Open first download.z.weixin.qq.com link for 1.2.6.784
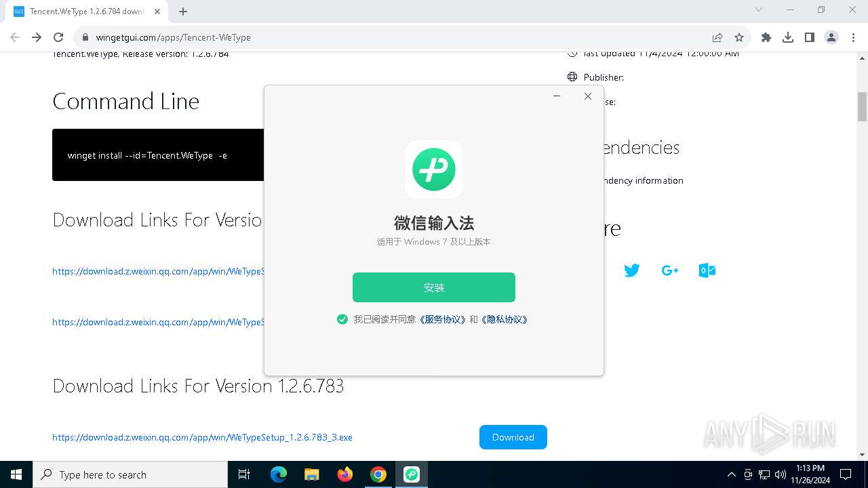868x488 pixels. pos(158,271)
